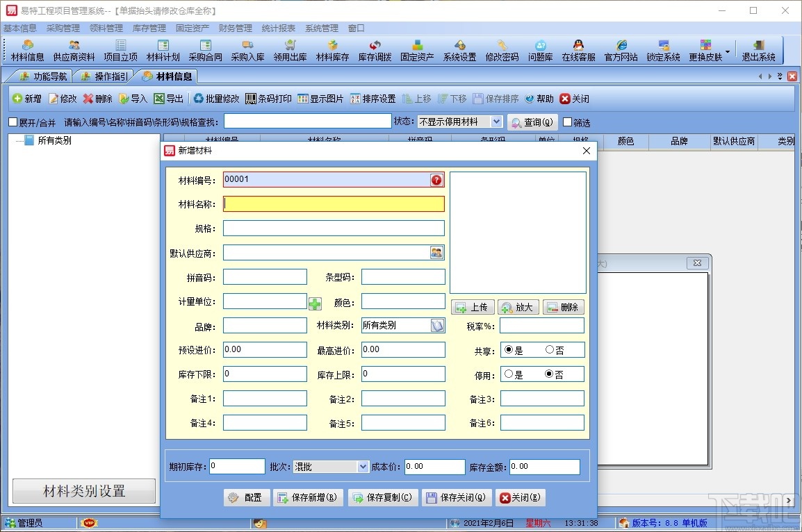Click 材料类别设置 button
Screen dimensions: 802x532
[x=84, y=491]
